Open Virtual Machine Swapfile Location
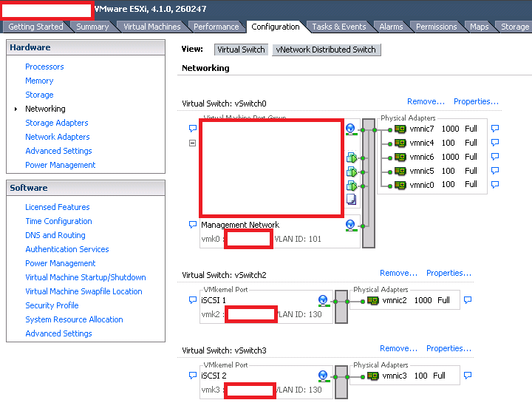This screenshot has height=417, width=532. coord(83,291)
